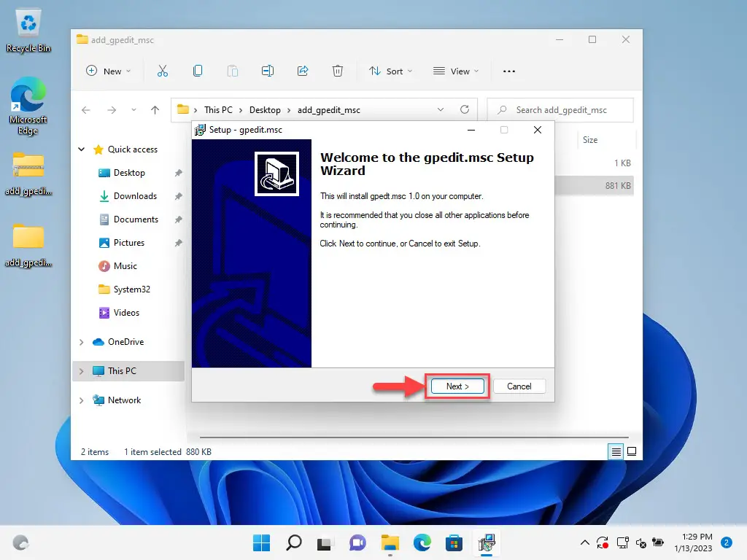Select This PC in navigation pane
747x560 pixels.
pyautogui.click(x=122, y=370)
